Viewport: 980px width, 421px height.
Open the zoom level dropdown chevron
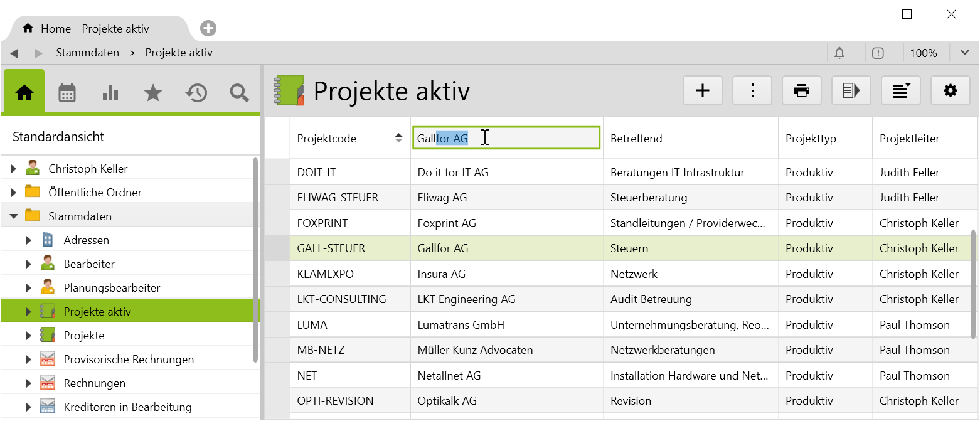point(965,53)
